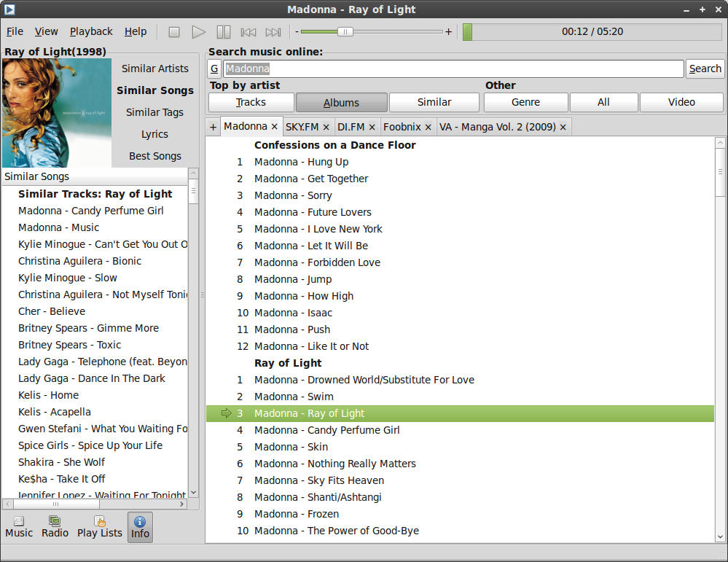
Task: Open the Playback menu
Action: click(x=91, y=31)
